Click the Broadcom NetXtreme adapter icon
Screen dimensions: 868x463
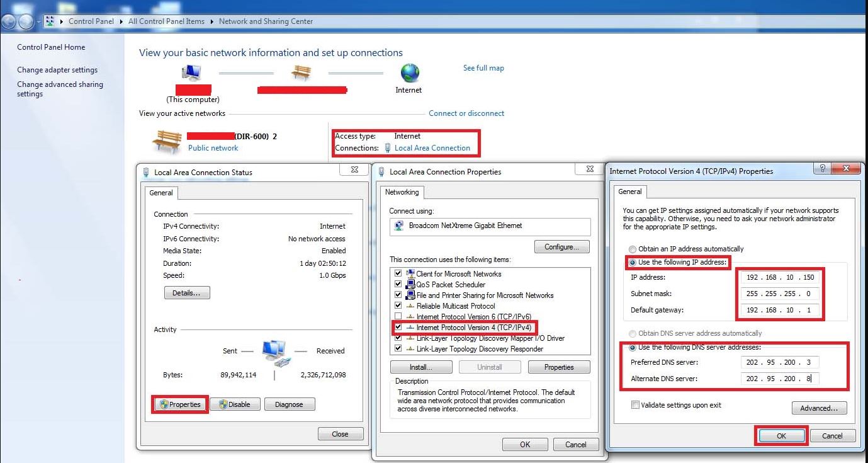click(x=398, y=227)
